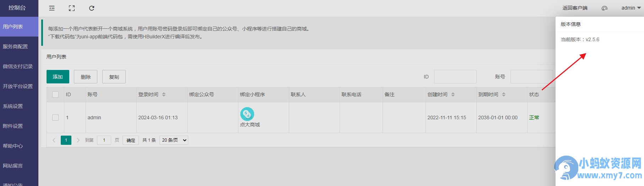Sort by 创建时间 column arrows
This screenshot has width=644, height=186.
(453, 94)
